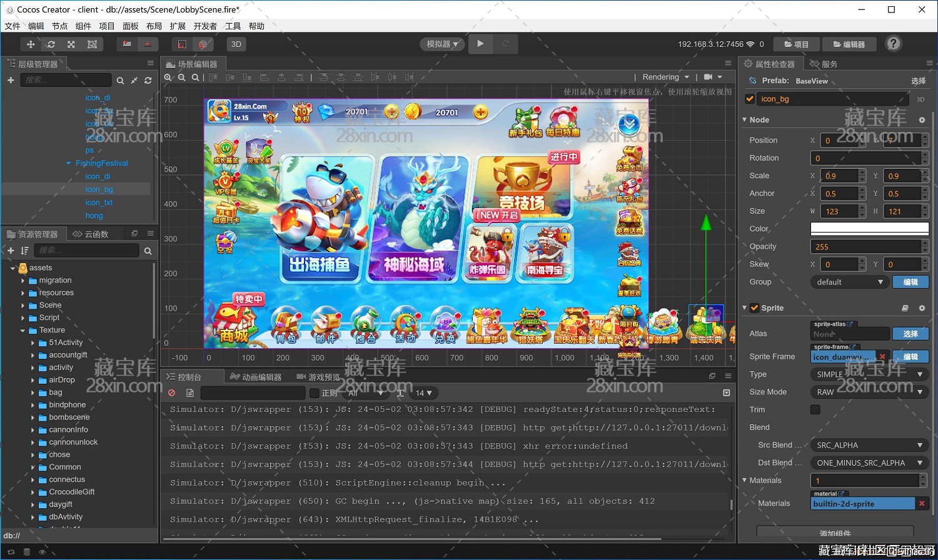Reset scene zoom to default
Image resolution: width=938 pixels, height=560 pixels.
point(195,77)
